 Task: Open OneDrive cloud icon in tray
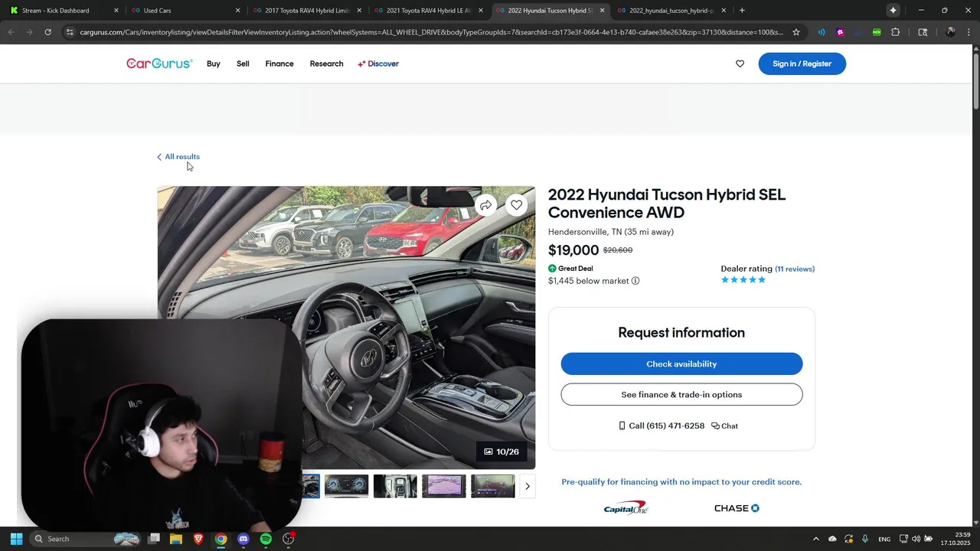(832, 539)
